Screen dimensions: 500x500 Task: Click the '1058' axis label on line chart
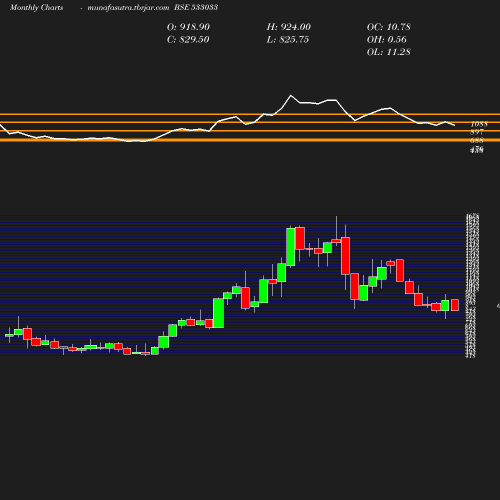tap(479, 124)
